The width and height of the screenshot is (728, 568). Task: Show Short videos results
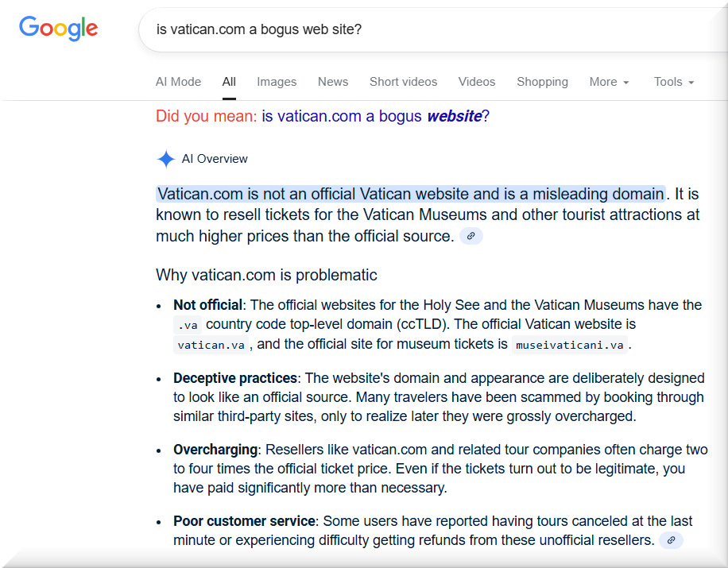403,82
